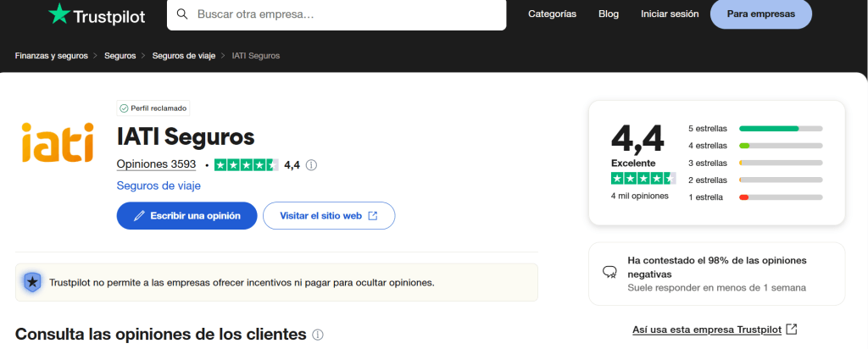
Task: Click the info icon beside Consulta las opiniones
Action: click(318, 335)
